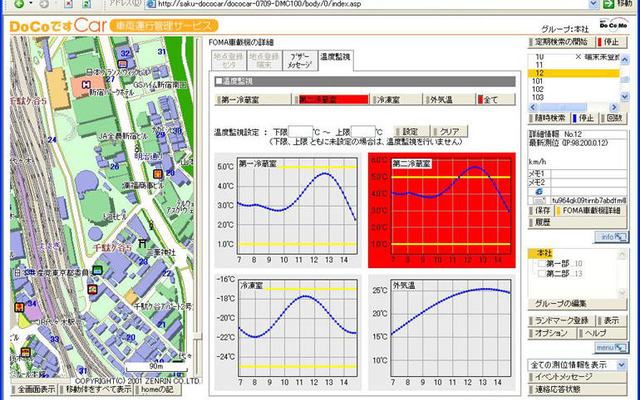640x400 pixels.
Task: Click the mail envelope icon in detail panel
Action: point(539,200)
